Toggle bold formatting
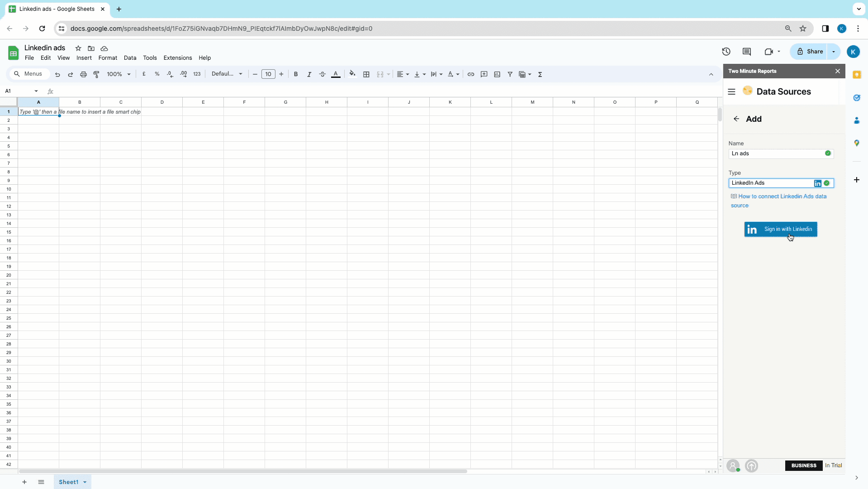Viewport: 868px width, 489px height. [x=296, y=74]
